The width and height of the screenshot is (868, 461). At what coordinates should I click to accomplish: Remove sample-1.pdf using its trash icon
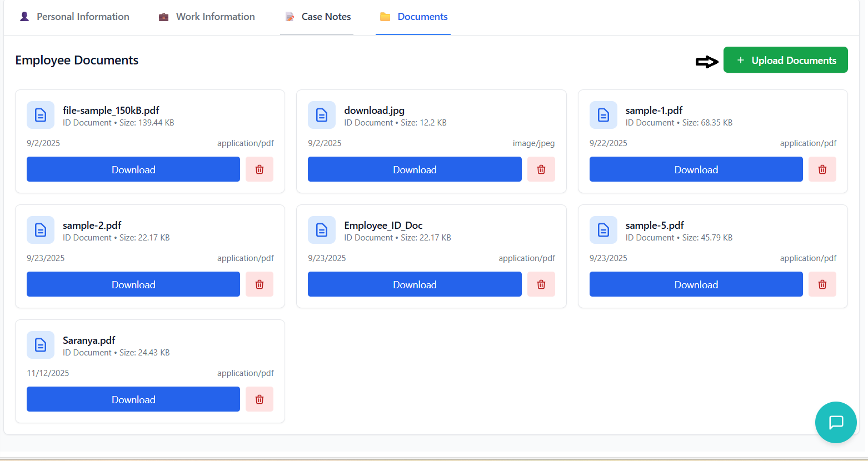(x=822, y=169)
